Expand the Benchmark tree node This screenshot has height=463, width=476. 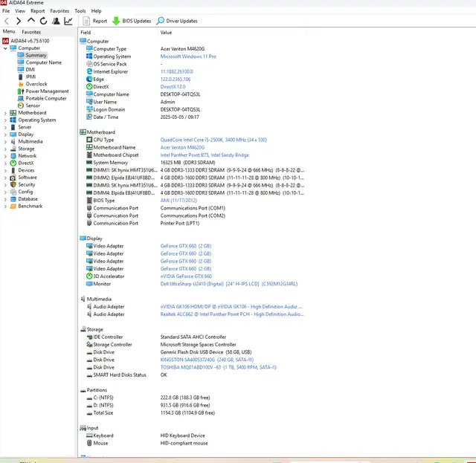coord(5,207)
